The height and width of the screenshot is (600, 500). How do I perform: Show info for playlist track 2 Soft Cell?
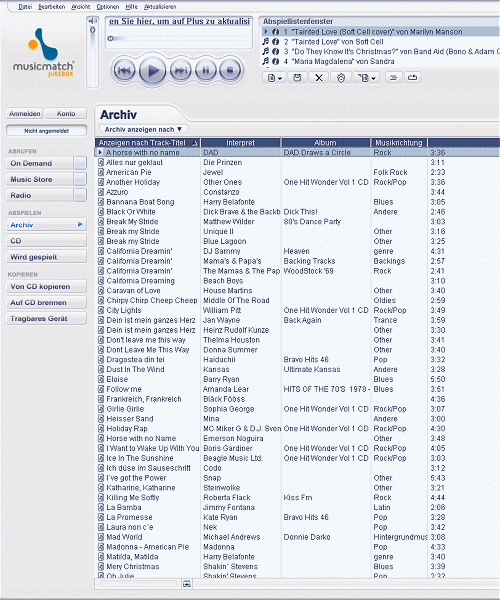[275, 42]
